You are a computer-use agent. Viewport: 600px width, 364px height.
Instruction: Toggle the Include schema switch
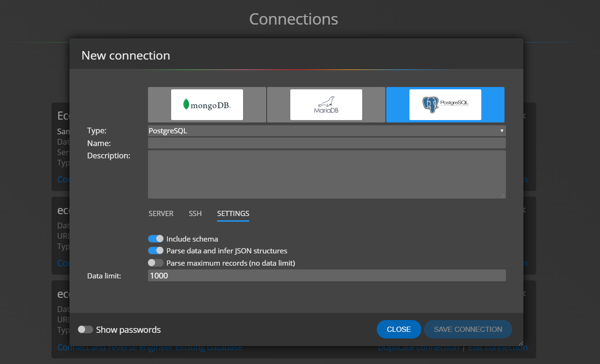pyautogui.click(x=156, y=239)
